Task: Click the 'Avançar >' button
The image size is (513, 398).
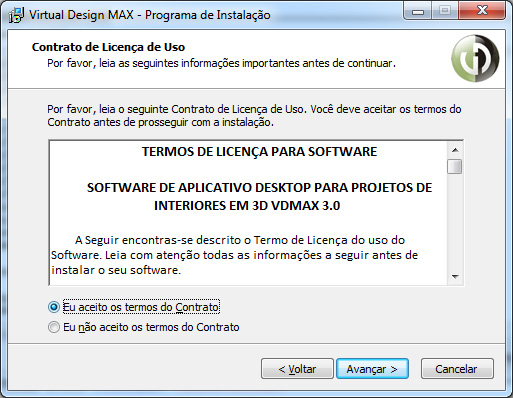Action: click(372, 369)
